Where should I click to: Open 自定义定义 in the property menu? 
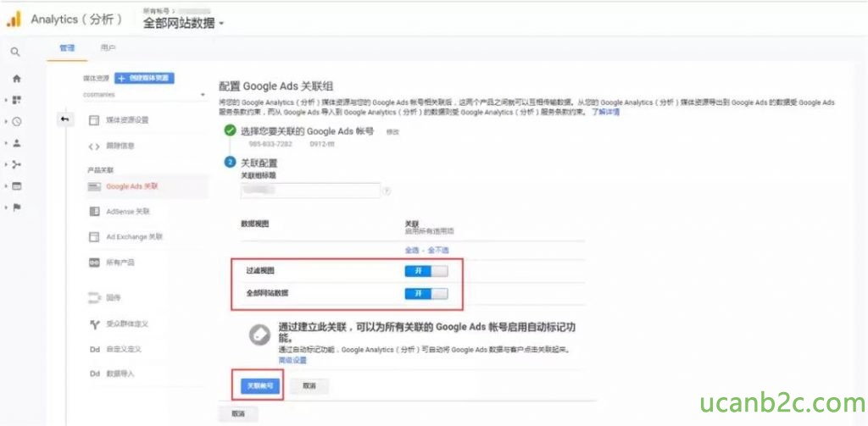tap(124, 350)
